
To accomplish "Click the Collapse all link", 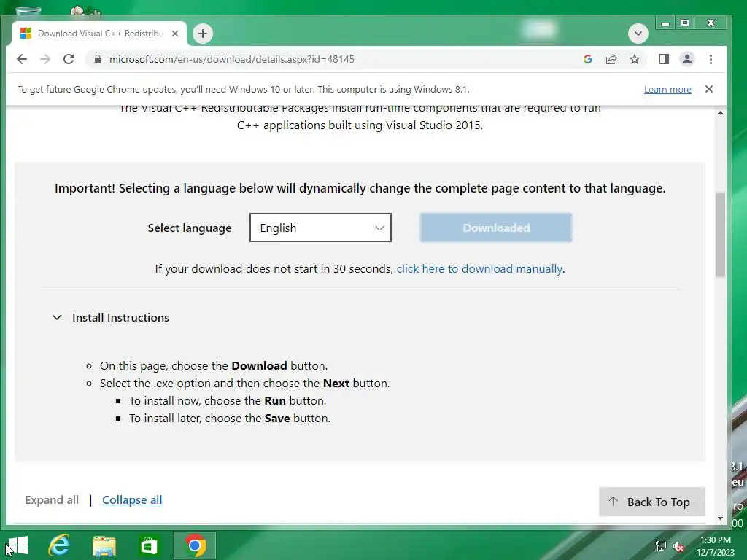I will tap(132, 500).
